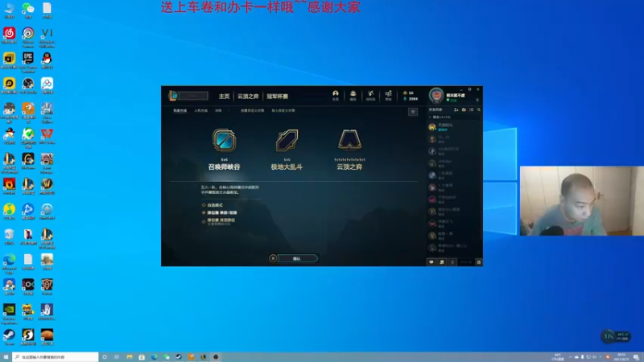Open the trophy button beside mode tabs

(x=413, y=112)
